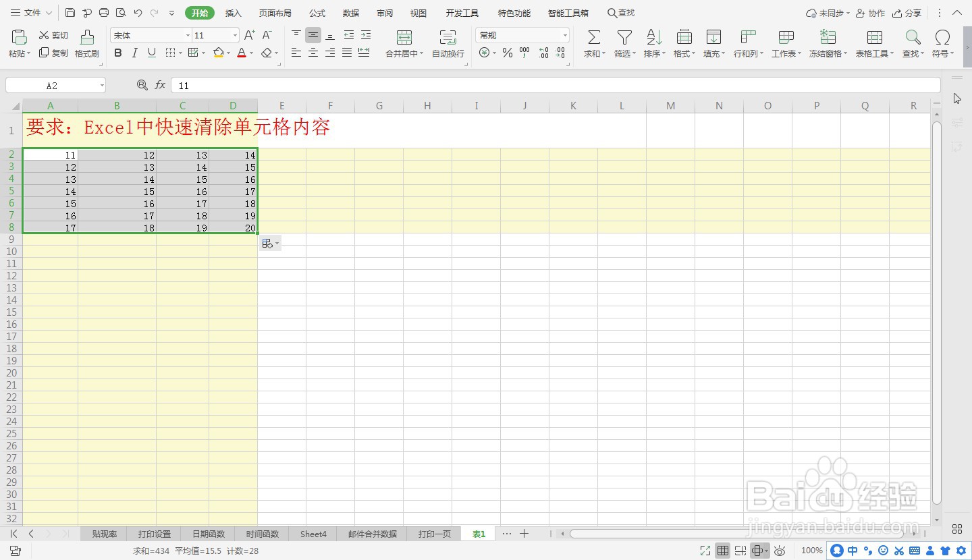Screen dimensions: 972x560
Task: Add a new sheet with plus button
Action: tap(524, 534)
